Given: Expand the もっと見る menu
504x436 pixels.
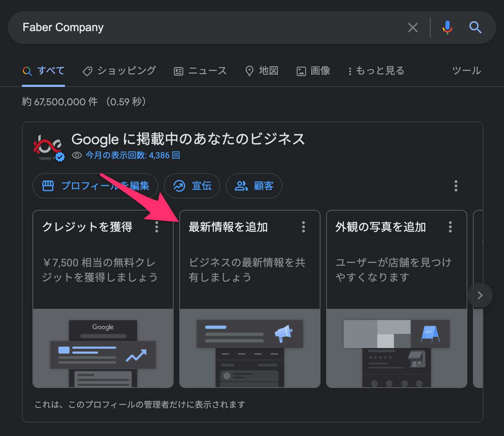Looking at the screenshot, I should click(x=376, y=71).
